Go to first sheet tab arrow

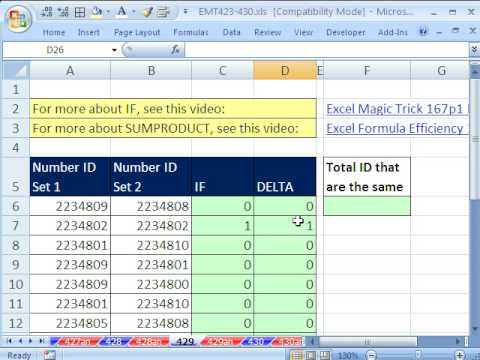pos(9,341)
